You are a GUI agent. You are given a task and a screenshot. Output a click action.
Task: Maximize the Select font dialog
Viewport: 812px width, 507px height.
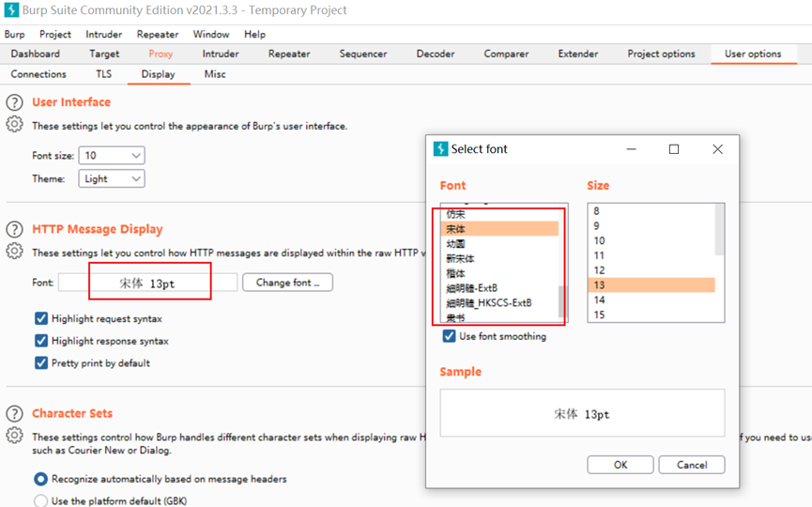(674, 149)
